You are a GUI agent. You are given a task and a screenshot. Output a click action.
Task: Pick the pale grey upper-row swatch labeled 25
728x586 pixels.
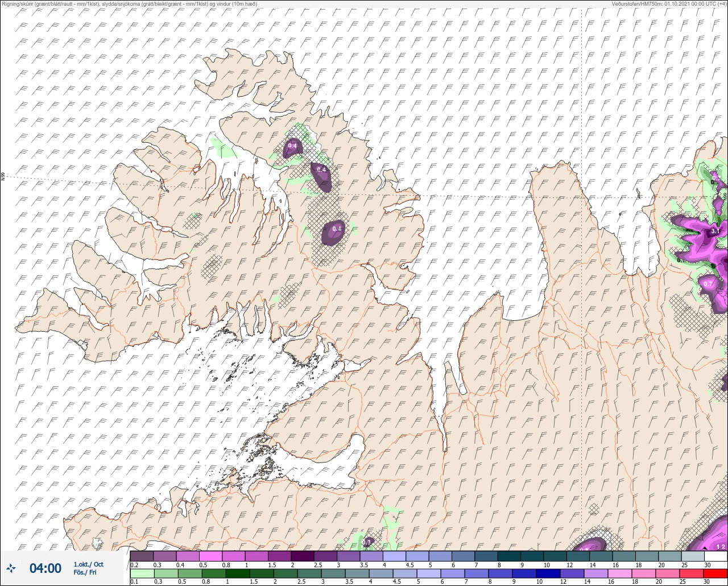click(692, 556)
